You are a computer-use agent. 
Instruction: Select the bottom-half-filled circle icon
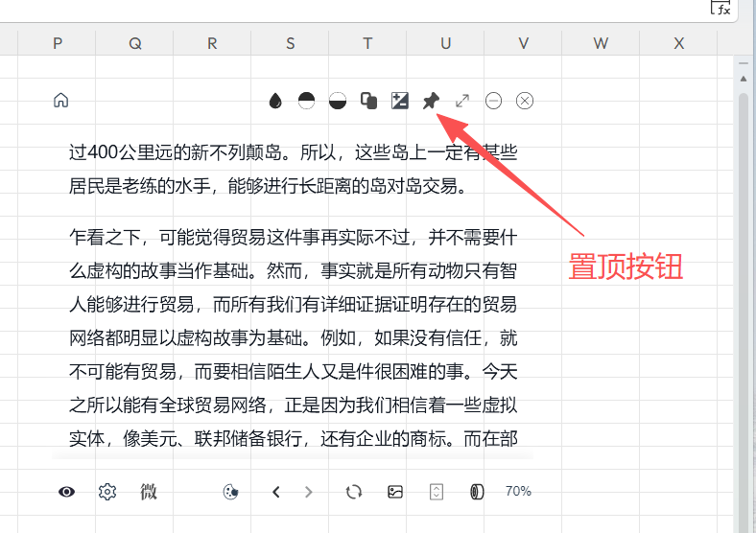pyautogui.click(x=338, y=101)
